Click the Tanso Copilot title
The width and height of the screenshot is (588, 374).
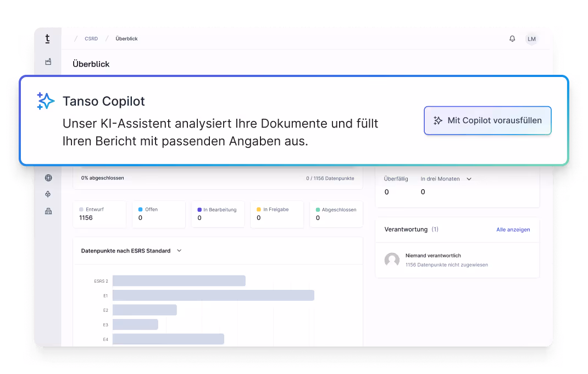point(103,101)
